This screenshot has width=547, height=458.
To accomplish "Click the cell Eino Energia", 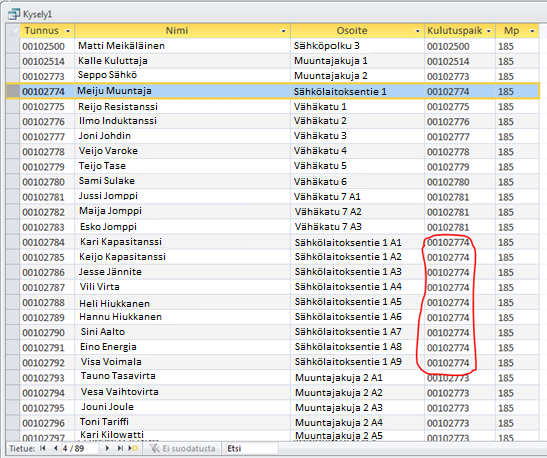I will (182, 347).
